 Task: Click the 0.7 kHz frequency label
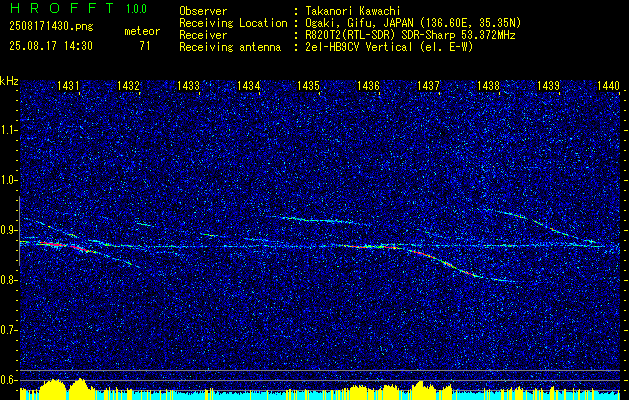8,330
